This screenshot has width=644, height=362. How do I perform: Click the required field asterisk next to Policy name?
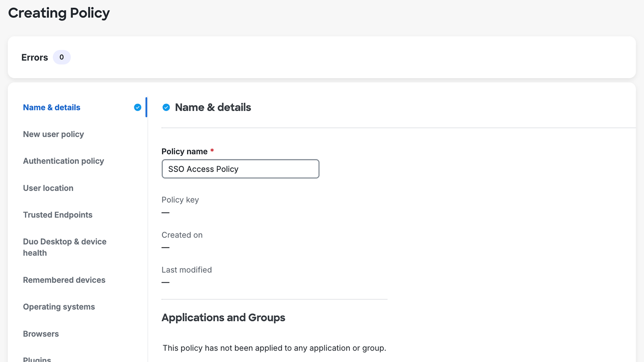[x=212, y=151]
